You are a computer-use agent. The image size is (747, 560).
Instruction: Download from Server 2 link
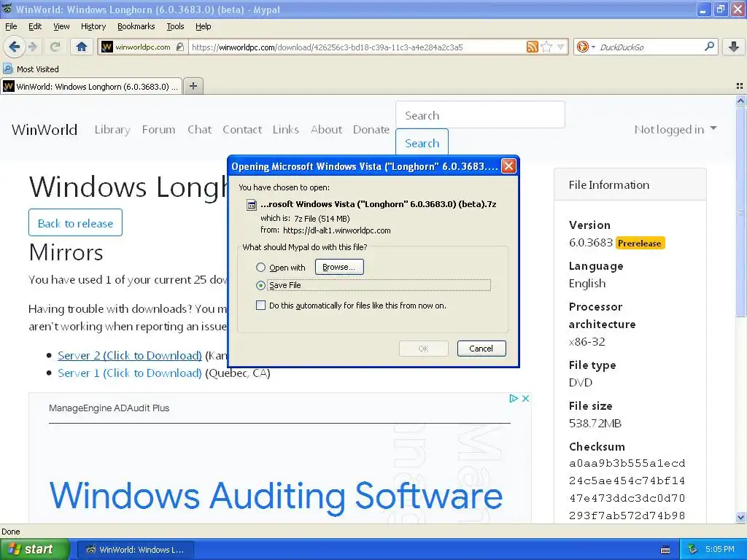[x=130, y=355]
